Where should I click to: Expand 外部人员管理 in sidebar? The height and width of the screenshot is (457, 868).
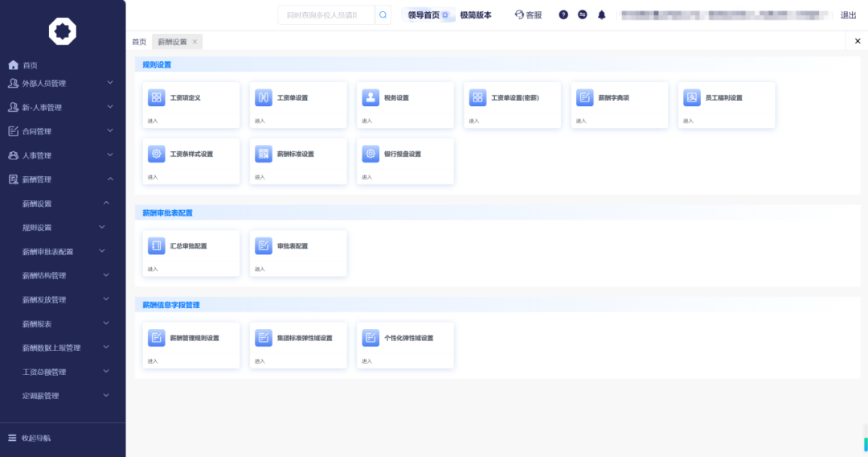(x=55, y=83)
